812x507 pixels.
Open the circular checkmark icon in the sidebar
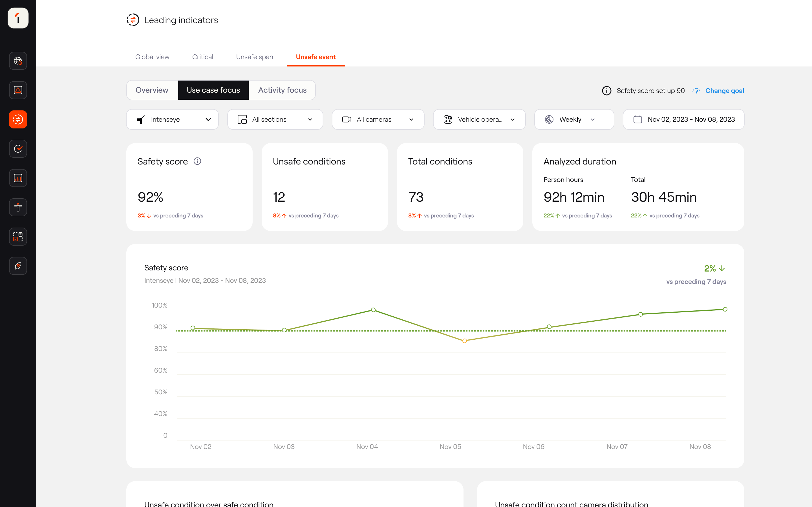pos(18,149)
